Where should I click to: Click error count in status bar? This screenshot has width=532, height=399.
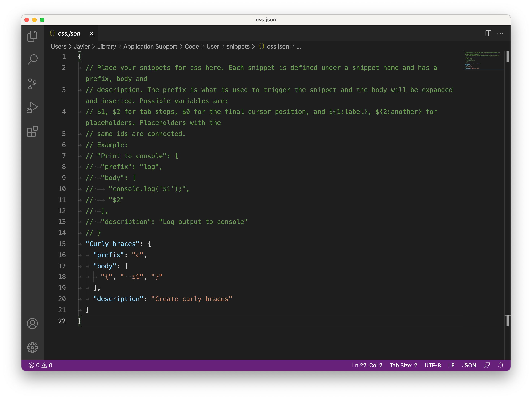tap(33, 365)
